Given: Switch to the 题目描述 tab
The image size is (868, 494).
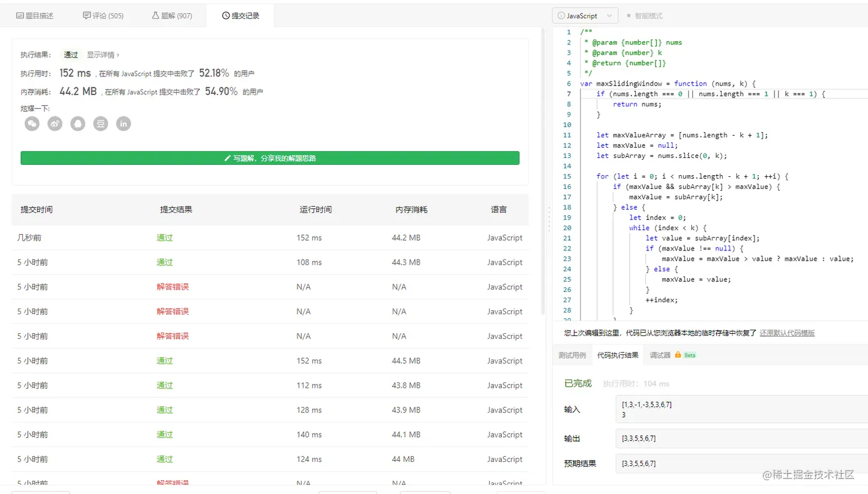Looking at the screenshot, I should click(35, 16).
